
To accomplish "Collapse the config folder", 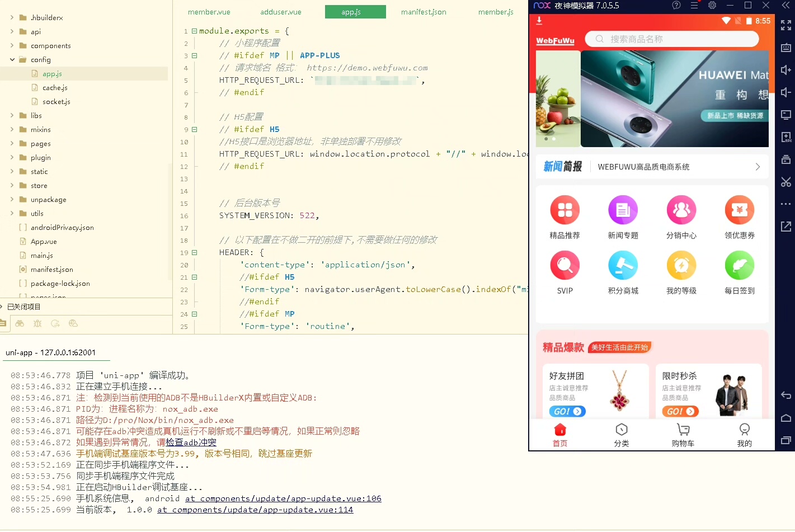I will click(x=12, y=59).
